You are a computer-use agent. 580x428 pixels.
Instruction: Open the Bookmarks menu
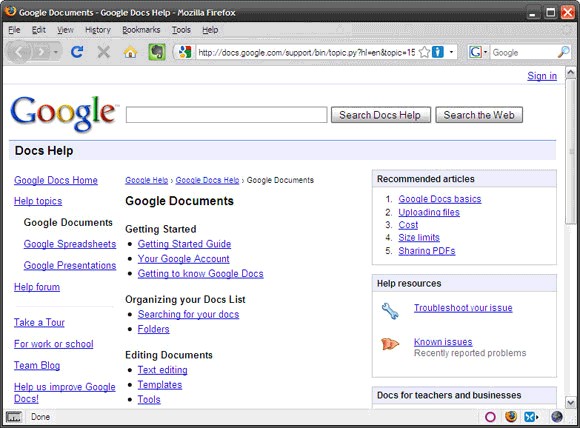click(x=141, y=30)
